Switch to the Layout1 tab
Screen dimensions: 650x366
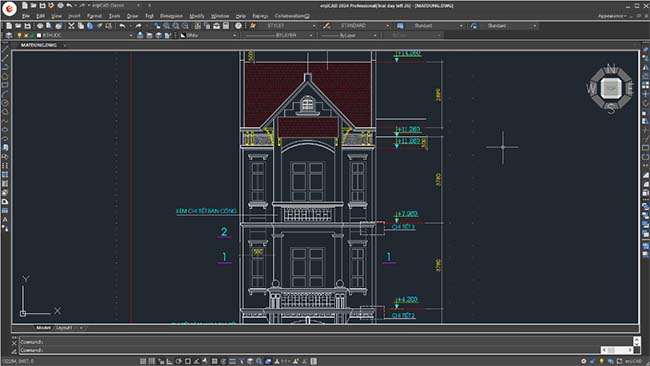(64, 328)
